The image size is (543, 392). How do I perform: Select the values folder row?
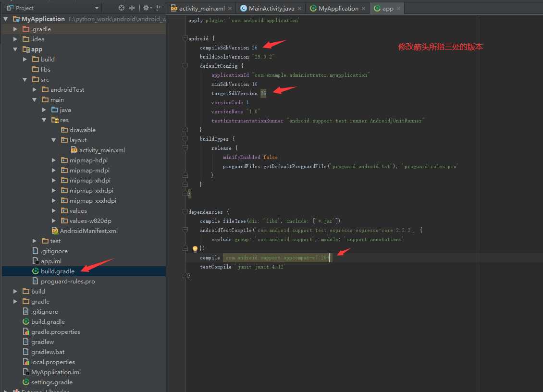pyautogui.click(x=84, y=210)
